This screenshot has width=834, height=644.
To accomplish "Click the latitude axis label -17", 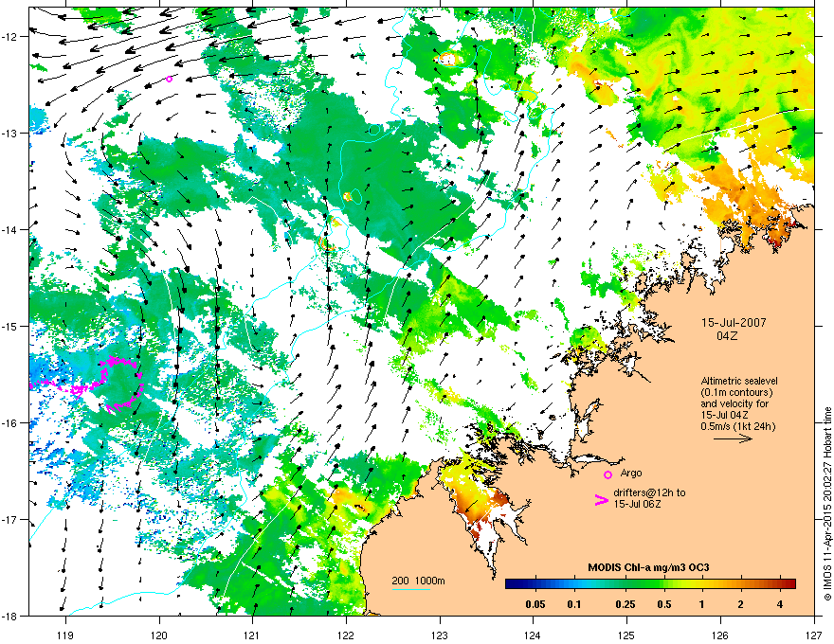I will point(9,519).
